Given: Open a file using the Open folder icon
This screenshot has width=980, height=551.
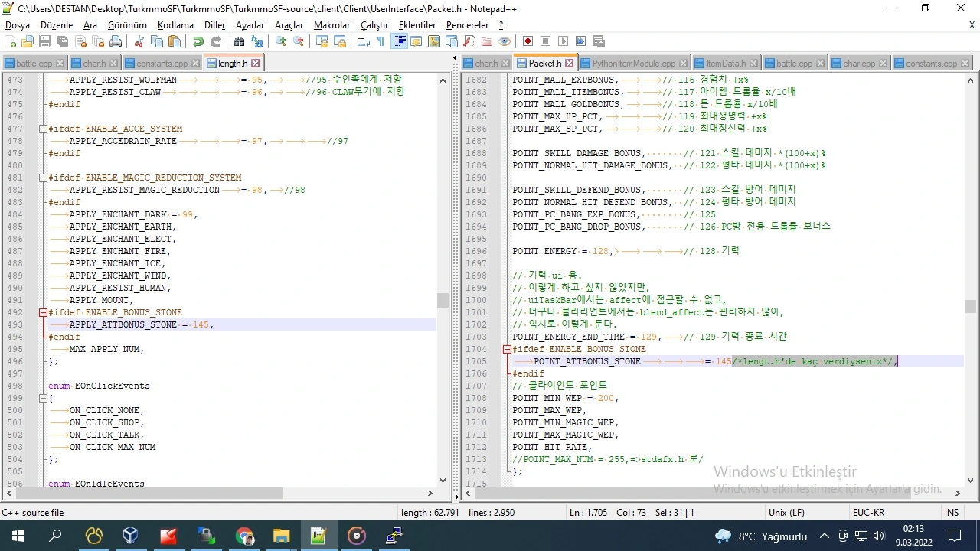Looking at the screenshot, I should point(28,41).
